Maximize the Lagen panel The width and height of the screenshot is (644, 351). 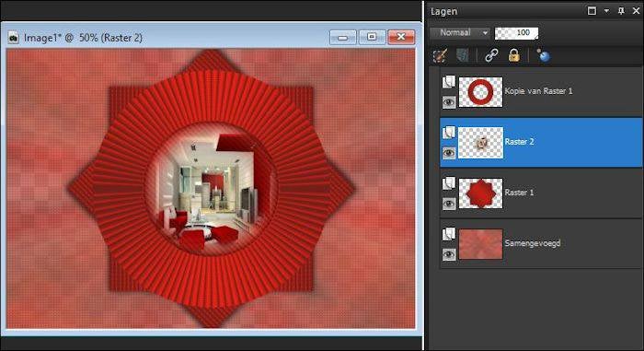click(x=592, y=11)
